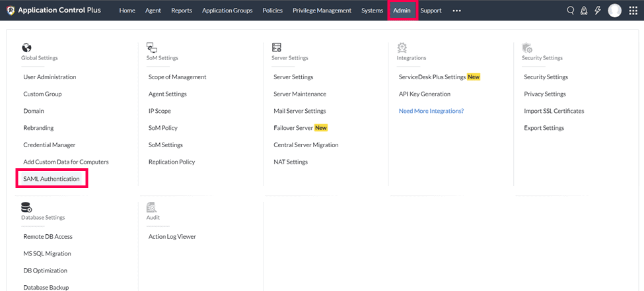Click the Database Settings icon

pyautogui.click(x=26, y=207)
